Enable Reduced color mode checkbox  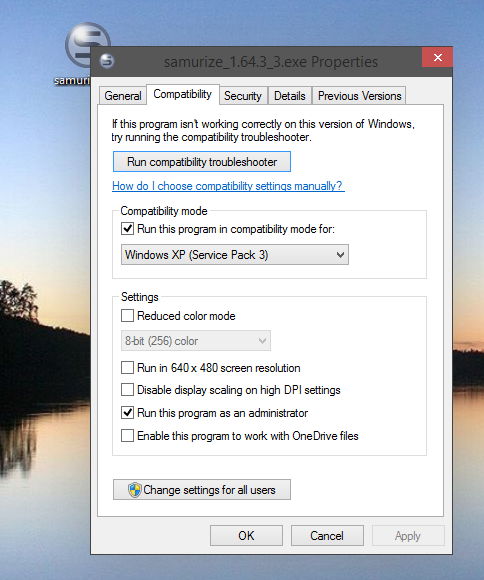click(127, 316)
